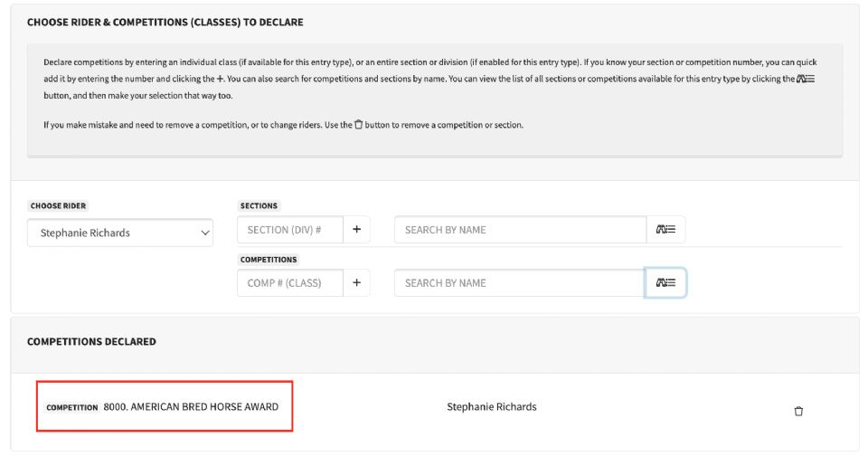Delete the American Bred Horse Award entry
The height and width of the screenshot is (457, 868).
click(x=798, y=411)
